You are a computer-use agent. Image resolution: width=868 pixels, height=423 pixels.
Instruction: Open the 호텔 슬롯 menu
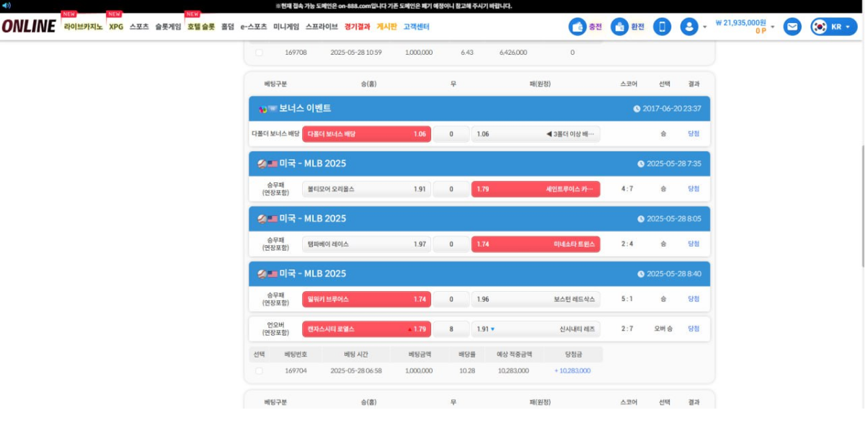(201, 27)
